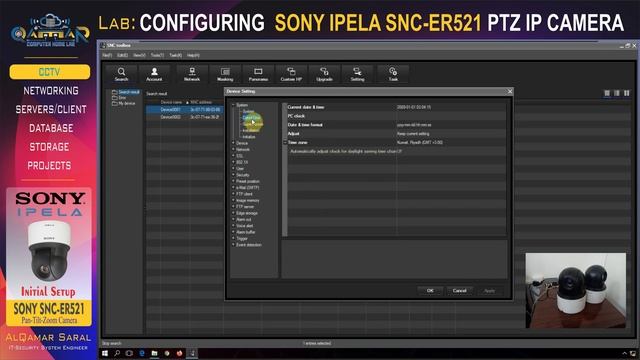
Task: Select the Date & time item under System
Action: pyautogui.click(x=251, y=118)
